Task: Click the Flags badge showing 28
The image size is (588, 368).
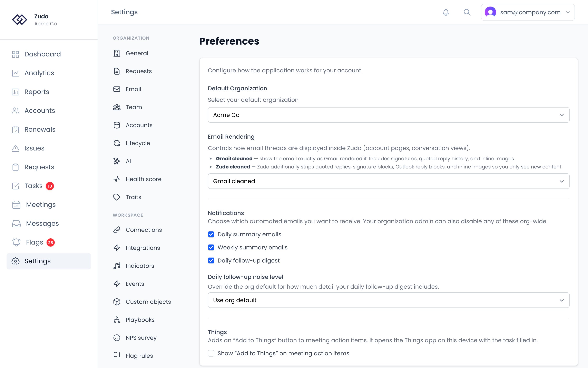Action: (51, 242)
